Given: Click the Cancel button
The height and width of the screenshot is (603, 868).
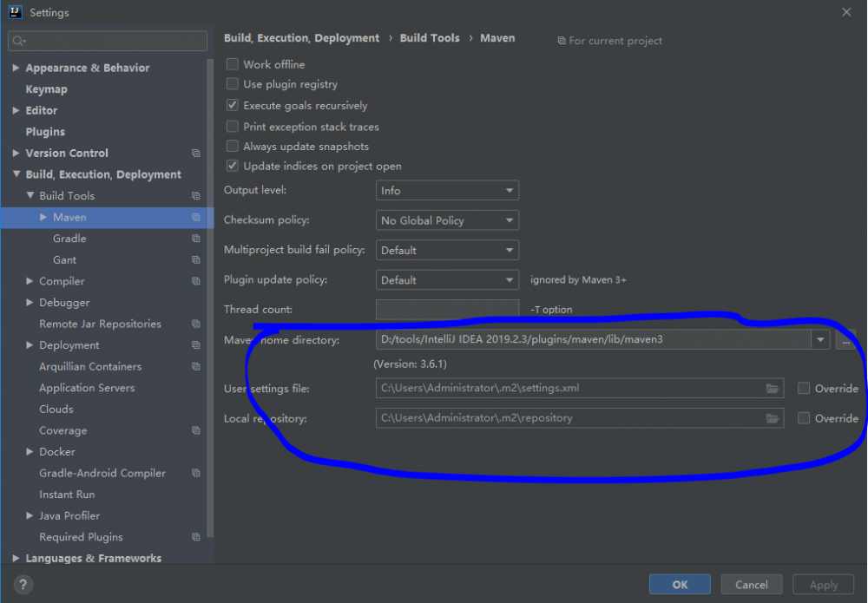Looking at the screenshot, I should coord(751,584).
